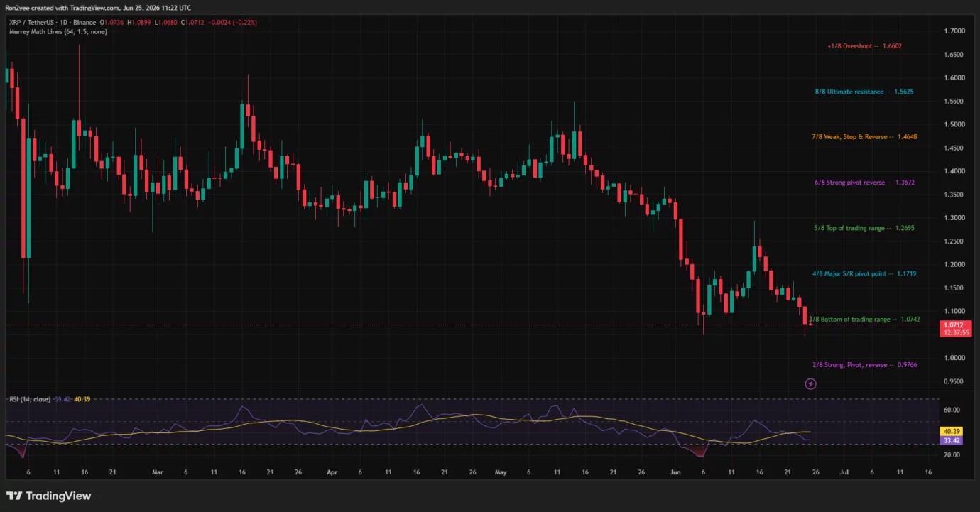Click the 2/8 Strong, Pivot, reverse label

[864, 365]
